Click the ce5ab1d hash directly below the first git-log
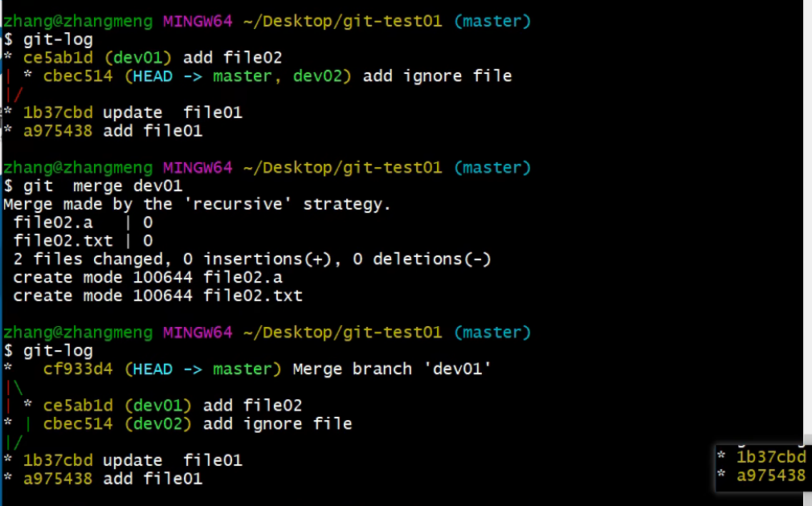 59,58
